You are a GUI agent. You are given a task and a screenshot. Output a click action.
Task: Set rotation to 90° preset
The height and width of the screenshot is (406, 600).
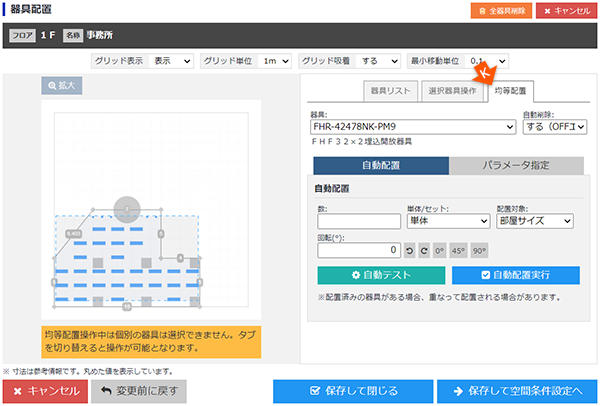480,250
